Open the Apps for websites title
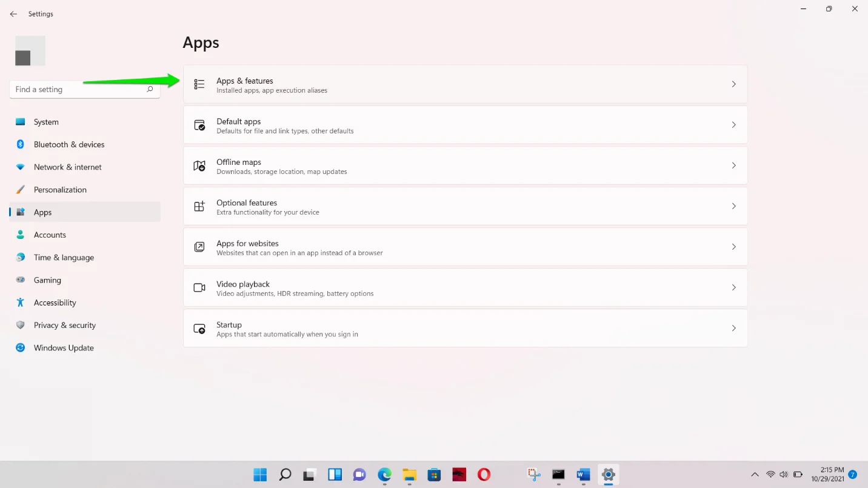Screen dimensions: 868x488 247,243
